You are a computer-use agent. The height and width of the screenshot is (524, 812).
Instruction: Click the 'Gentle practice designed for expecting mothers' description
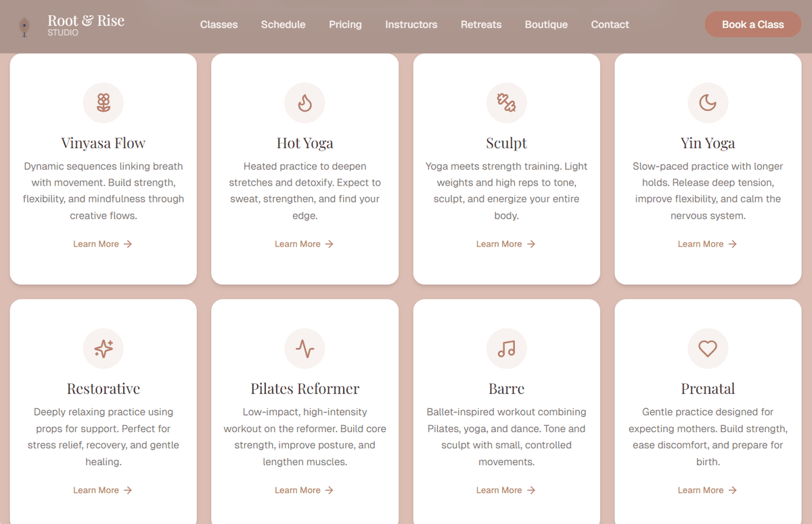tap(708, 437)
